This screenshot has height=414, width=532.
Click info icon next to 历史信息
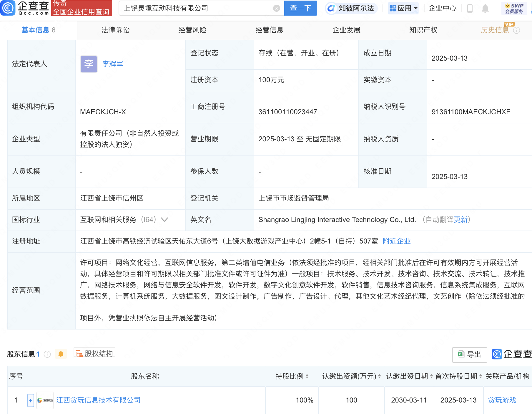click(517, 30)
